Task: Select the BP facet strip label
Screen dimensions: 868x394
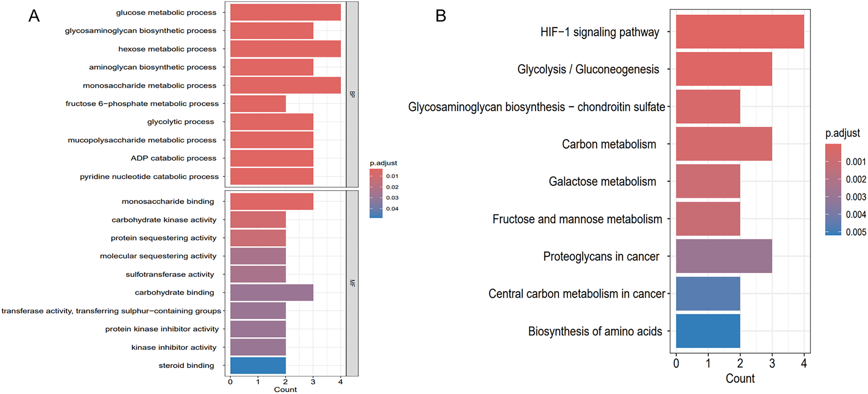Action: (352, 94)
